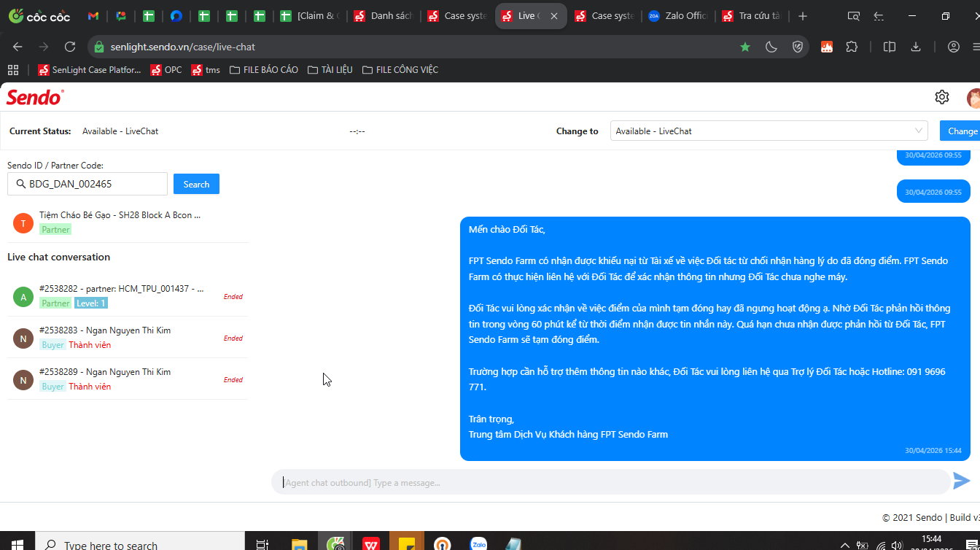The image size is (980, 550).
Task: Open the settings gear icon in Sendo header
Action: 941,97
